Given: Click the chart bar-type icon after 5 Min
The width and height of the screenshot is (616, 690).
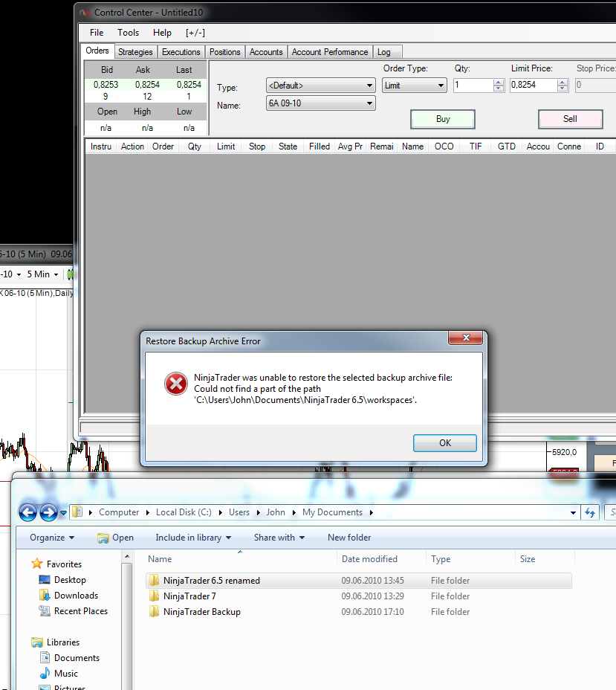Looking at the screenshot, I should point(70,274).
